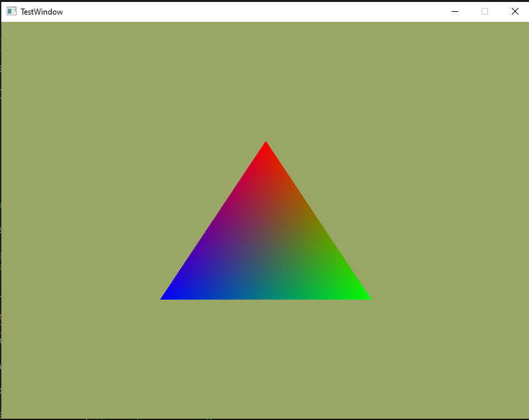Minimize the TestWindow window
The width and height of the screenshot is (529, 420).
455,11
